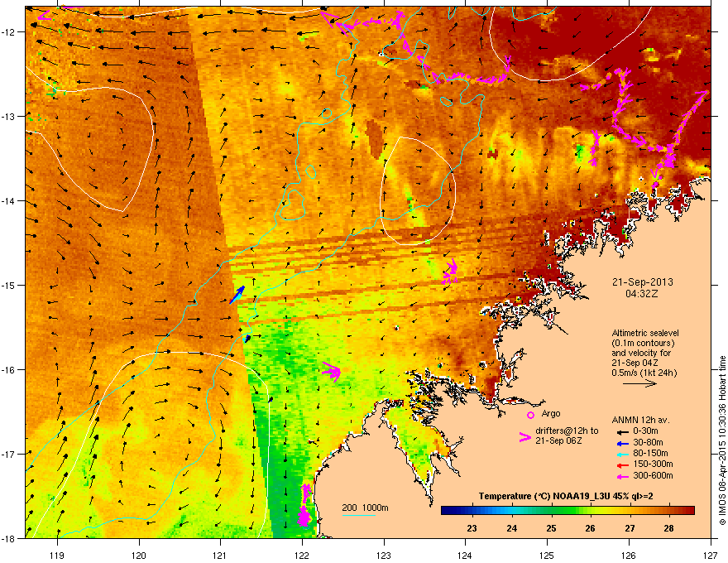728x563 pixels.
Task: Click the 'Altimetric sealevel' legend text
Action: (x=645, y=333)
